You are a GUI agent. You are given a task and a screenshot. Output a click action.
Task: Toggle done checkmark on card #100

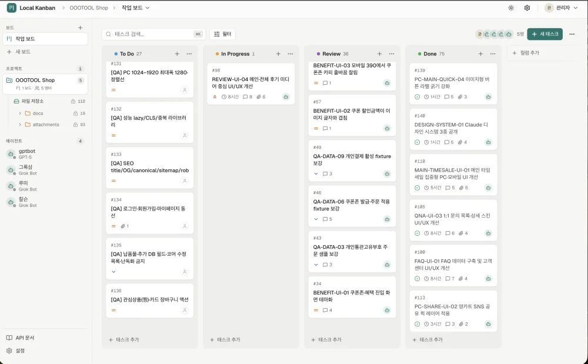(417, 279)
